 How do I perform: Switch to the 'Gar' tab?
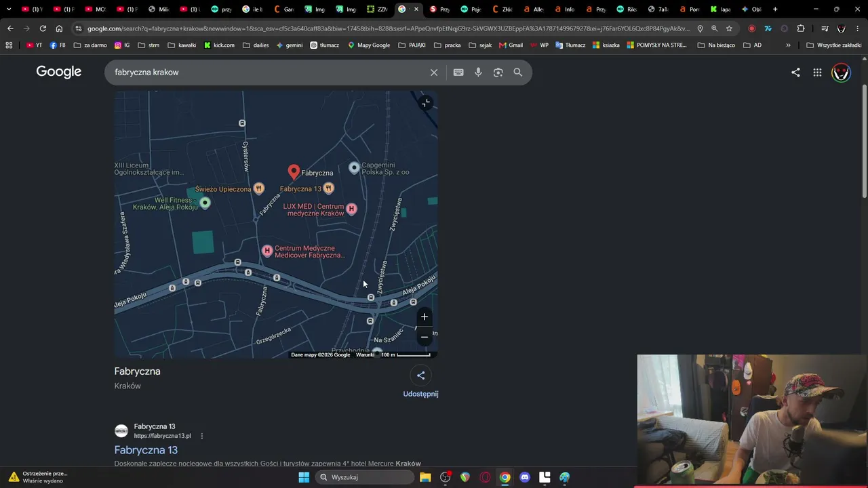[283, 9]
